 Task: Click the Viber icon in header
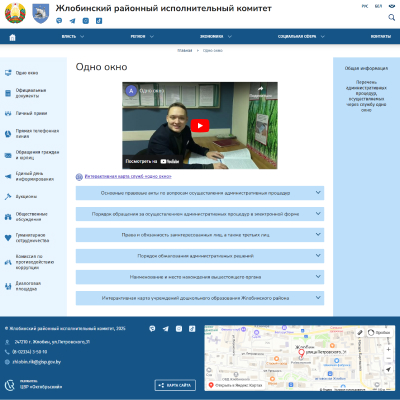(59, 21)
